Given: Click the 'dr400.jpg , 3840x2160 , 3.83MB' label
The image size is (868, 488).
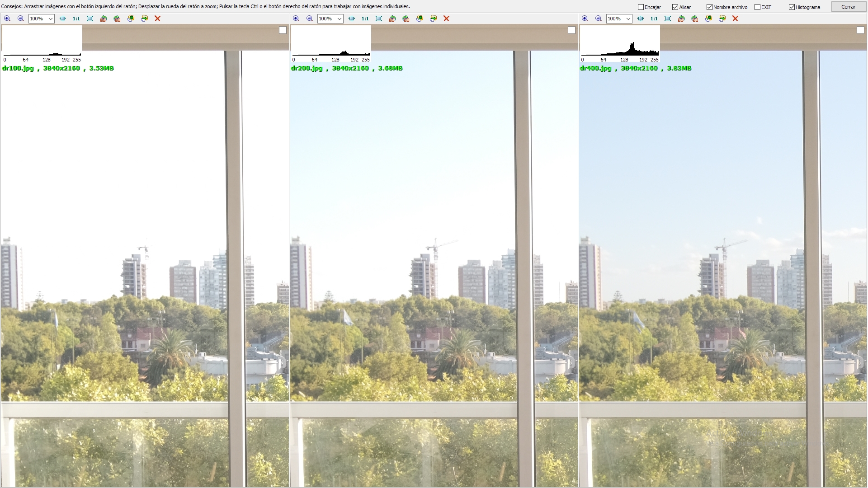Looking at the screenshot, I should (636, 68).
